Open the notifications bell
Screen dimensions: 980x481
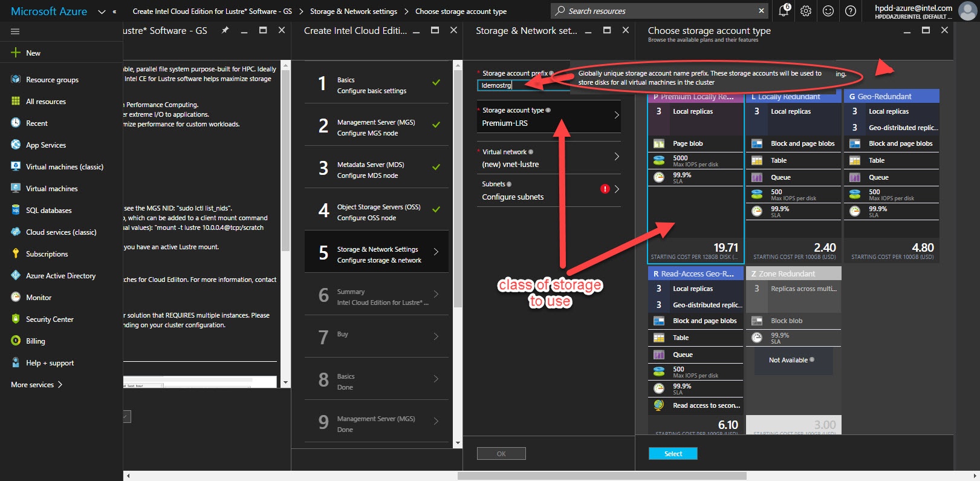click(x=784, y=10)
